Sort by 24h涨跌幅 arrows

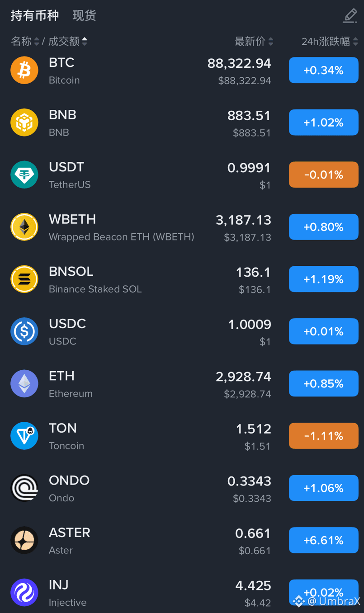coord(355,42)
